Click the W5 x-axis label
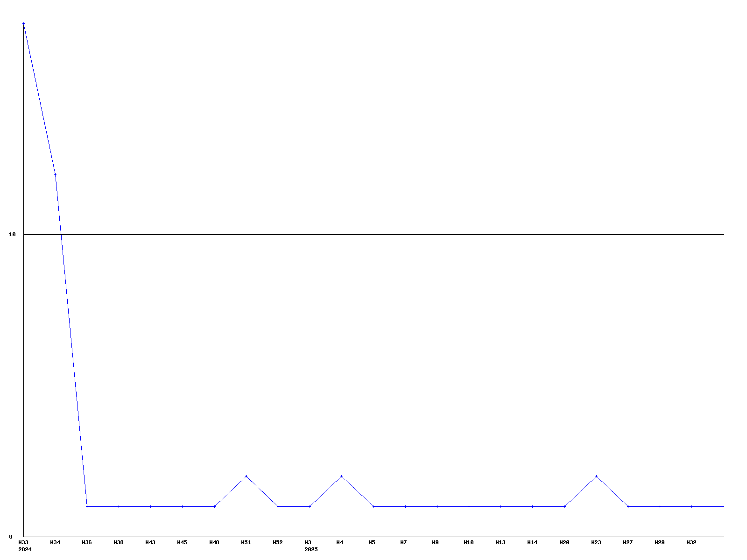 click(372, 542)
